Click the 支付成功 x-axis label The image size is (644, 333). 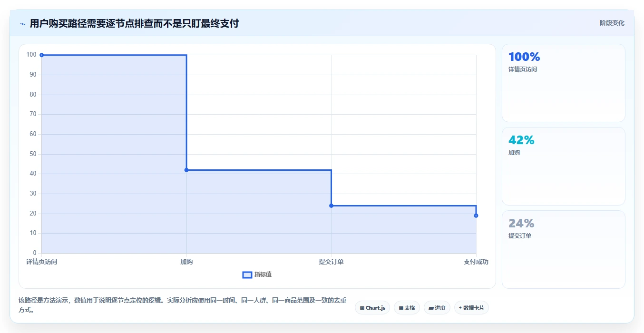[x=476, y=262]
